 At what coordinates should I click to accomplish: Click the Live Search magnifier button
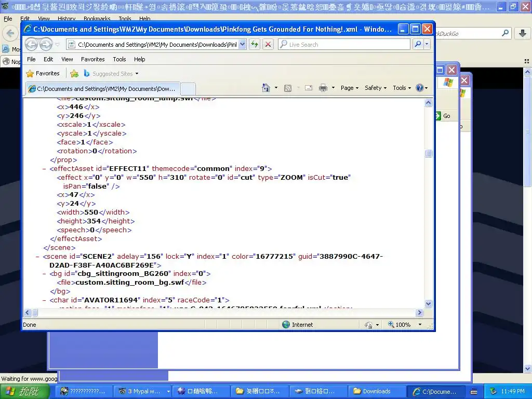[x=418, y=44]
